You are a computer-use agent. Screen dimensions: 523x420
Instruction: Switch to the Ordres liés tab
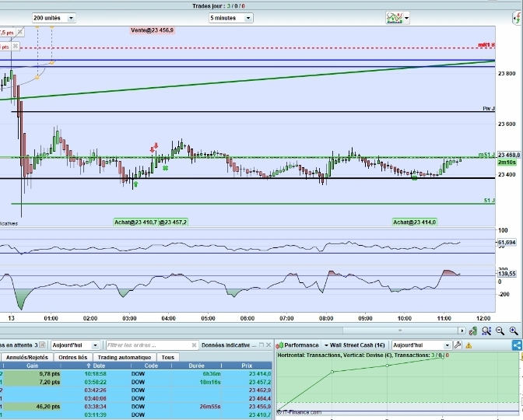(72, 357)
